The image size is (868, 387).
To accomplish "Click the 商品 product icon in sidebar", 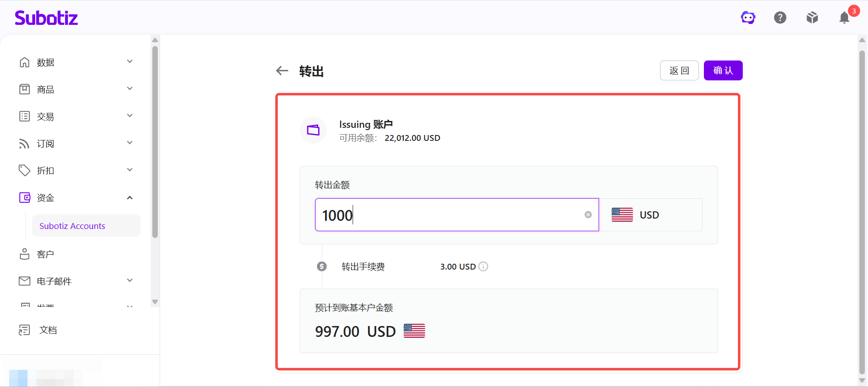I will [24, 89].
